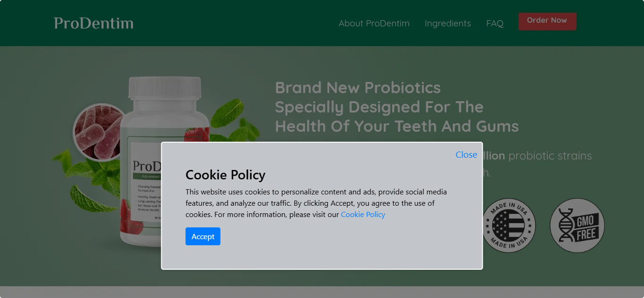Screen dimensions: 644x298
Task: Click the Brand New Probiotics headline
Action: click(396, 107)
